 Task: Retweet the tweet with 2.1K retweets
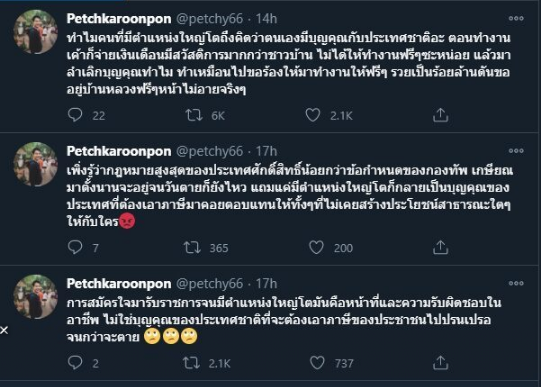click(191, 363)
